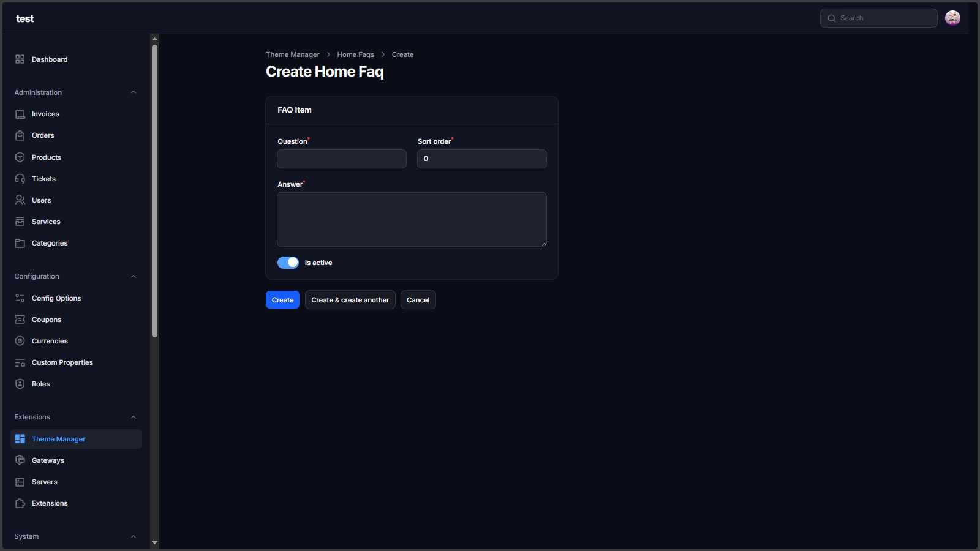Click the blue Create button
980x551 pixels.
(x=282, y=300)
